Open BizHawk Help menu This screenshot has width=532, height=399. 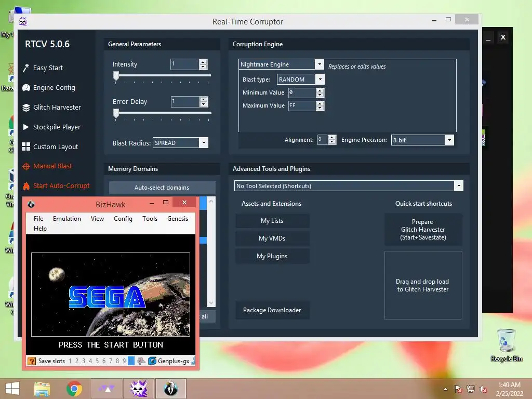point(40,229)
